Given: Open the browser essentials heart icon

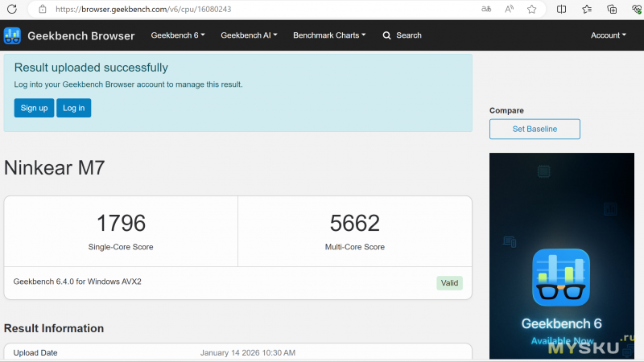Looking at the screenshot, I should (636, 9).
